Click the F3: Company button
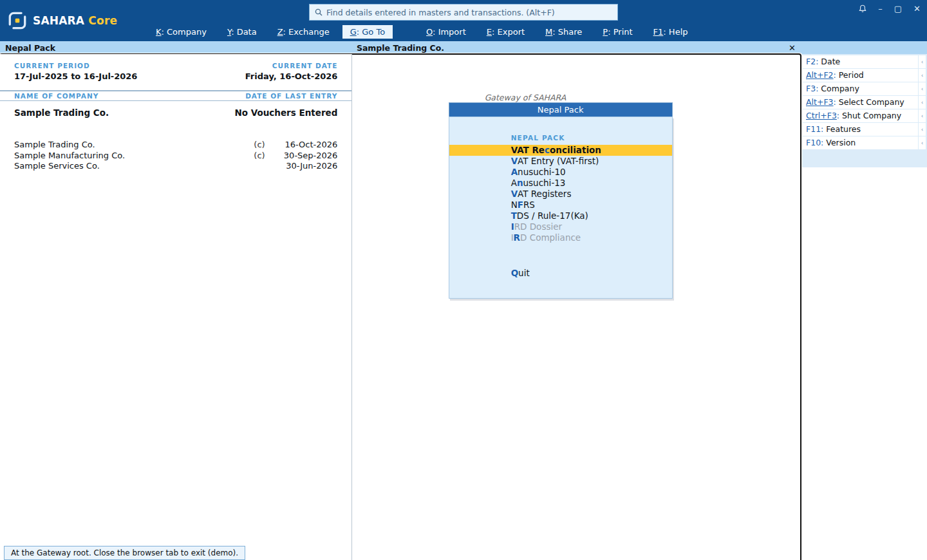 tap(860, 89)
